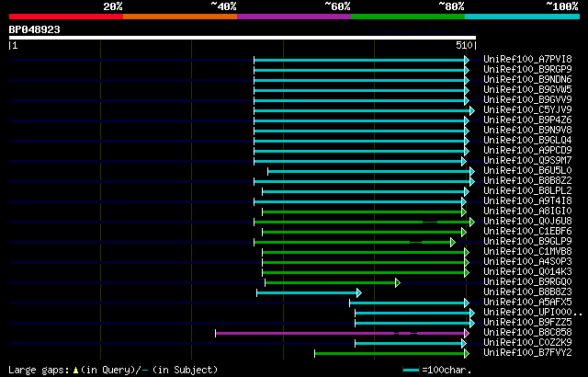
Task: Click the BP048923 query name label
Action: (35, 29)
